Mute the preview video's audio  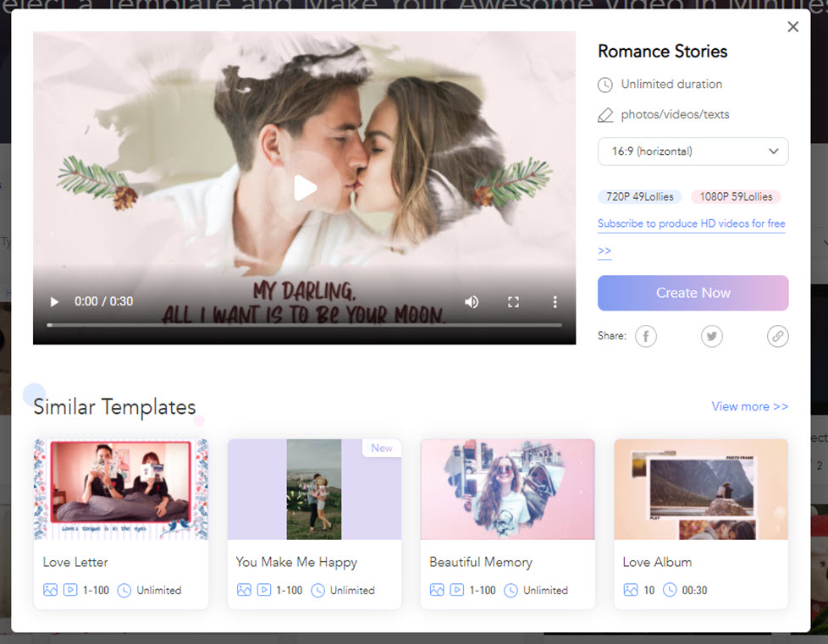tap(472, 301)
